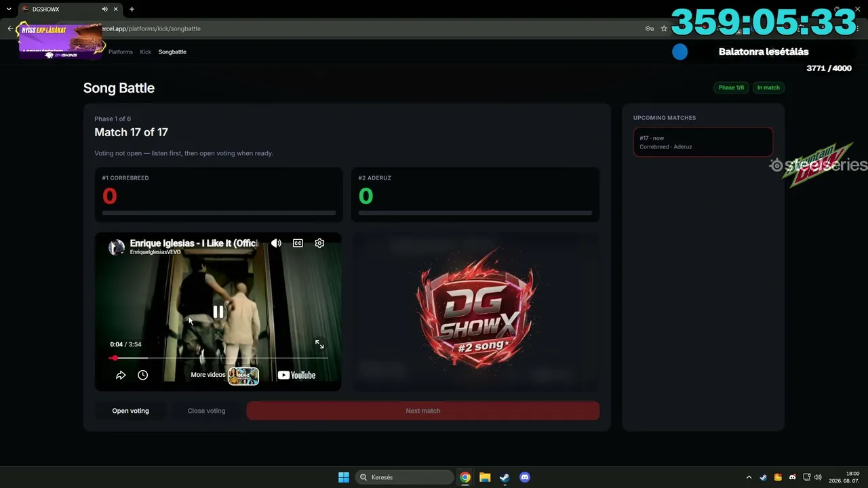Viewport: 868px width, 488px height.
Task: Open a new browser tab
Action: coord(132,9)
